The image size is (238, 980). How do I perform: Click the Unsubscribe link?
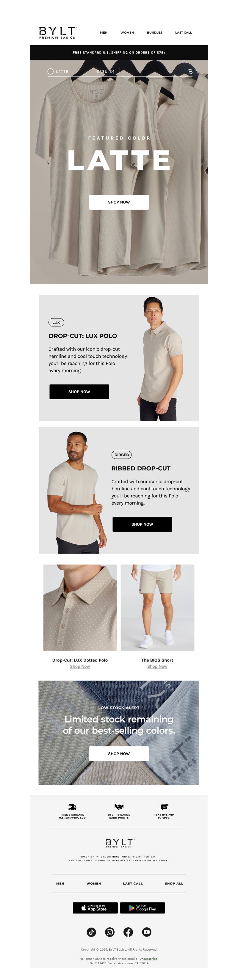[x=148, y=959]
